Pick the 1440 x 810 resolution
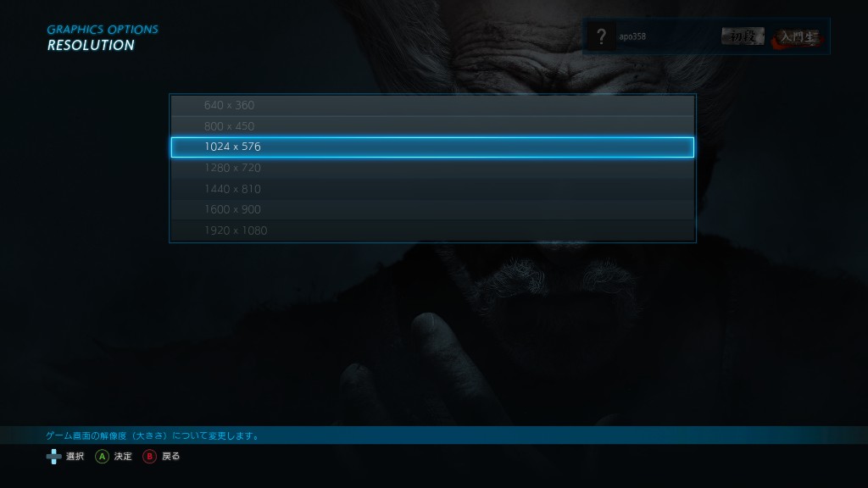The image size is (868, 488). click(x=432, y=189)
